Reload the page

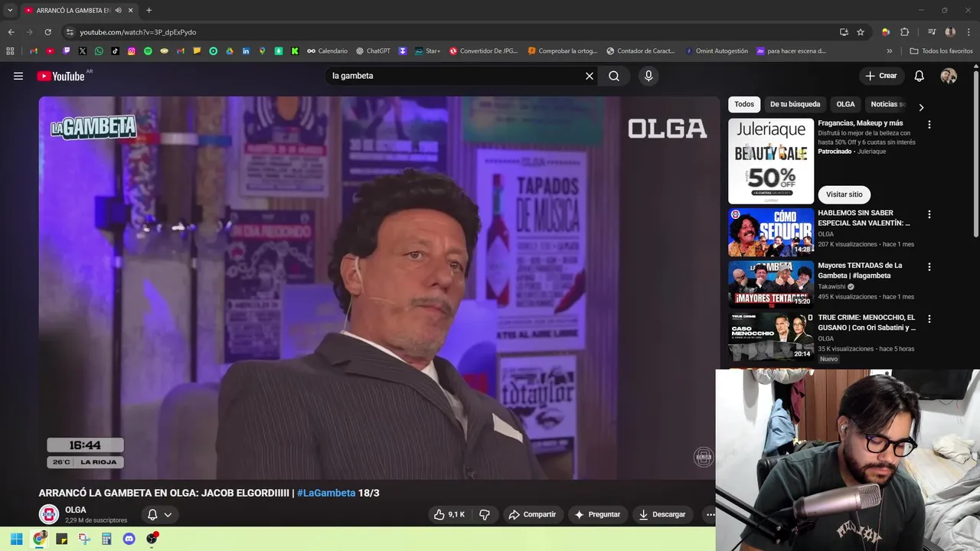tap(47, 32)
